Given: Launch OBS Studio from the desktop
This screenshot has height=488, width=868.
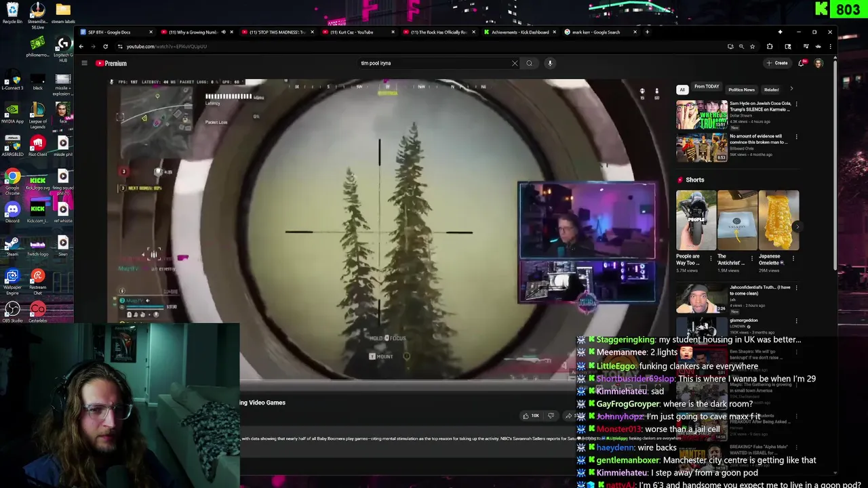Looking at the screenshot, I should pos(12,312).
